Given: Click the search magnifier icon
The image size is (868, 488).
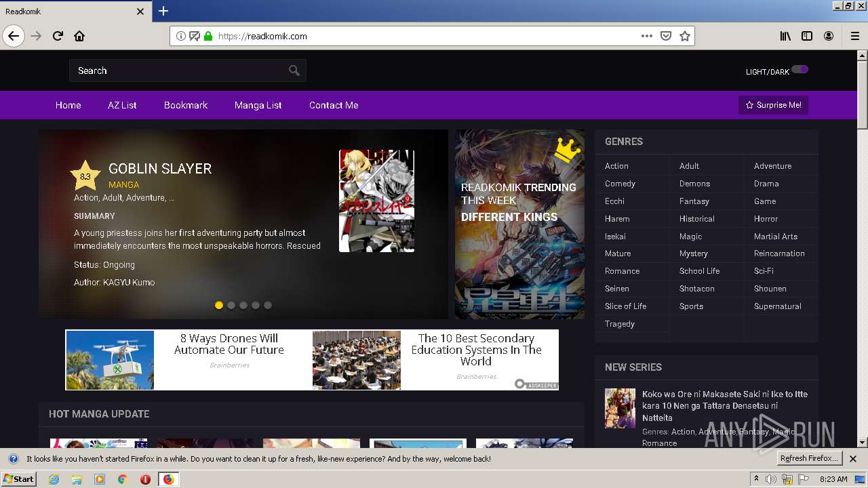Looking at the screenshot, I should 294,70.
